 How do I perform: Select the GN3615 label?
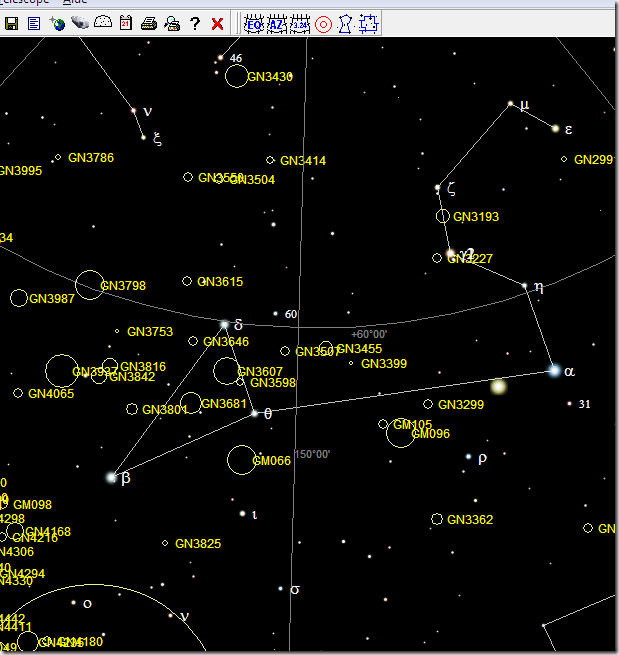point(220,282)
